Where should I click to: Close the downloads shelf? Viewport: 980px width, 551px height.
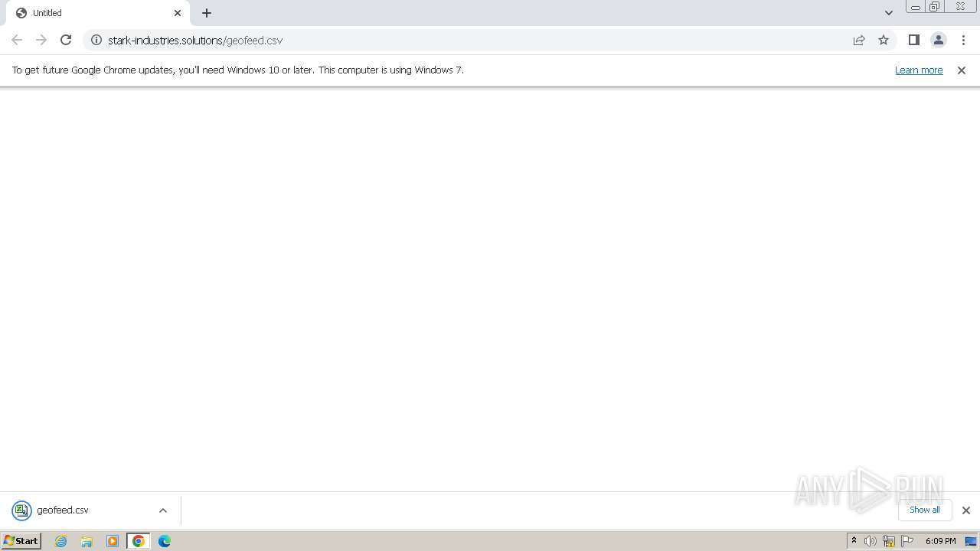[965, 510]
